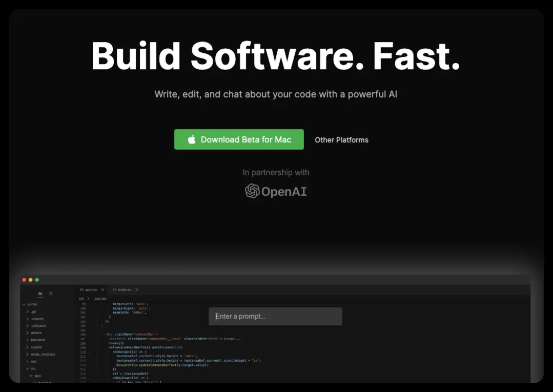Image resolution: width=553 pixels, height=392 pixels.
Task: Click the green maximize window button
Action: tap(37, 280)
